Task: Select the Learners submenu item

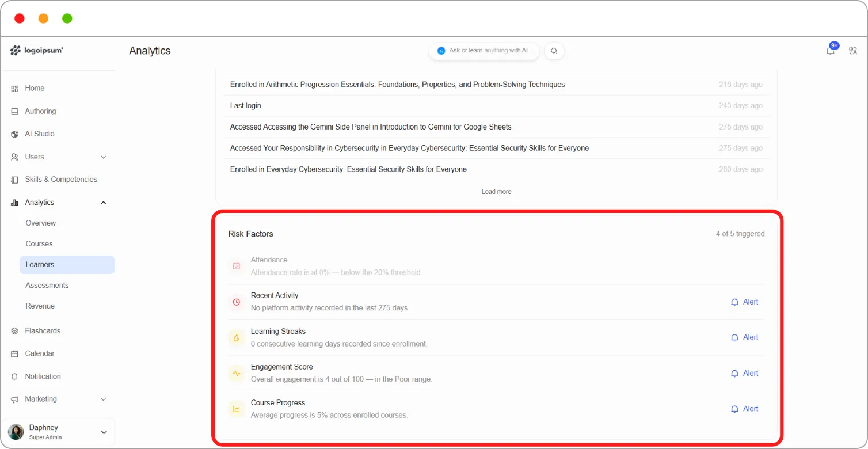Action: coord(67,265)
